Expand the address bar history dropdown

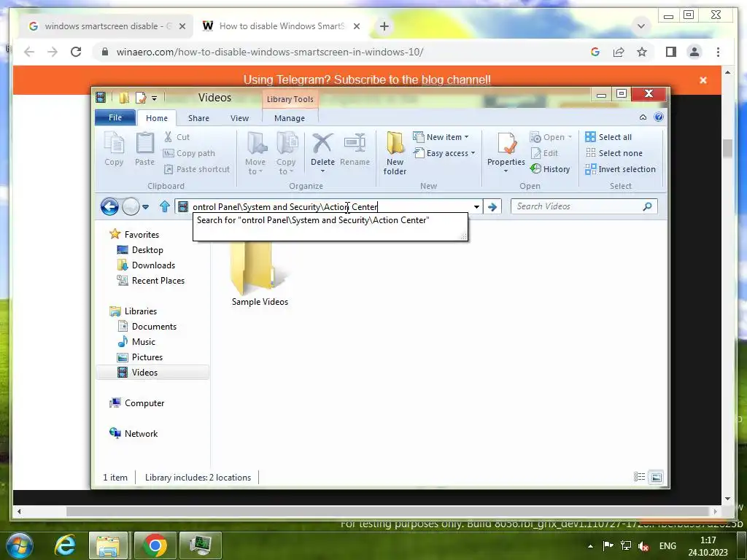[x=476, y=206]
